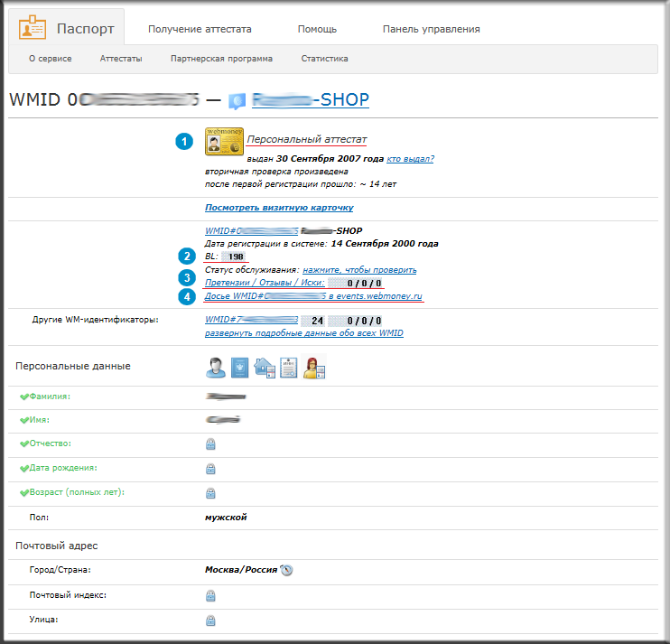The width and height of the screenshot is (670, 644).
Task: Click the Москва/Россия city value
Action: pyautogui.click(x=241, y=570)
